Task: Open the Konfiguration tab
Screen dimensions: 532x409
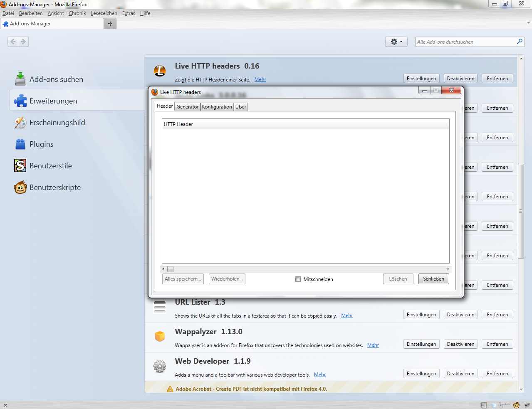Action: pyautogui.click(x=217, y=107)
